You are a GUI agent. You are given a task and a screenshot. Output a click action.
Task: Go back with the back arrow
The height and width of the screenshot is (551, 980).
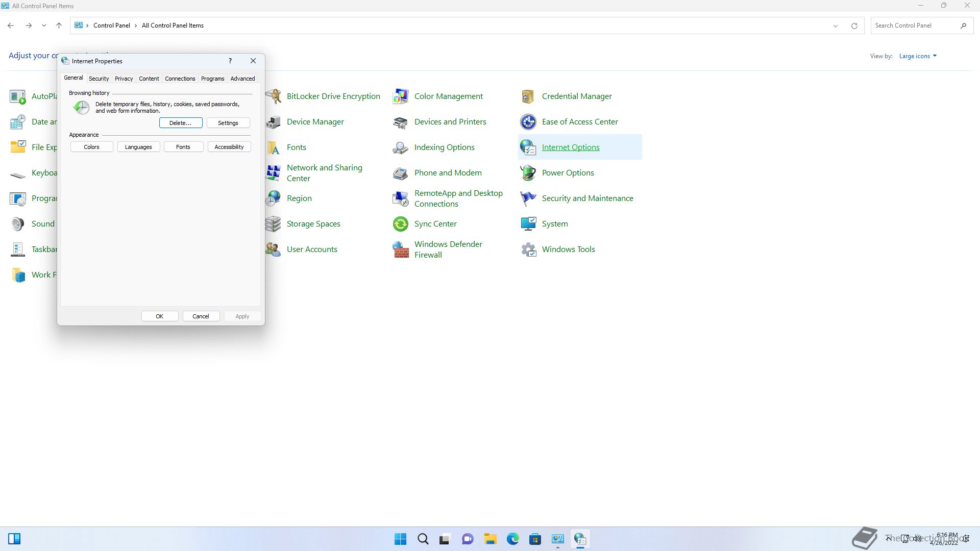[11, 26]
